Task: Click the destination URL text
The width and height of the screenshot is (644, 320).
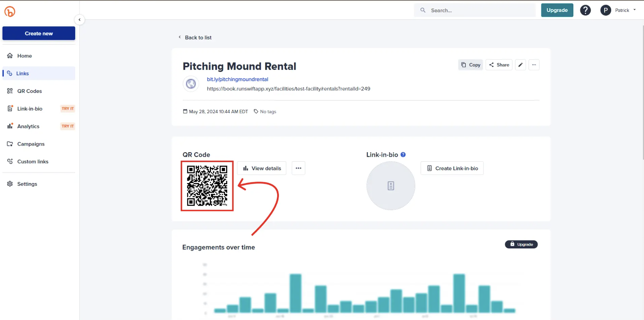Action: tap(289, 88)
